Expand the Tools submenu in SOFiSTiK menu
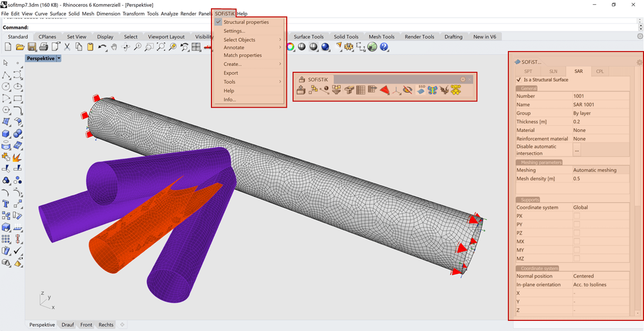644x331 pixels. click(249, 82)
